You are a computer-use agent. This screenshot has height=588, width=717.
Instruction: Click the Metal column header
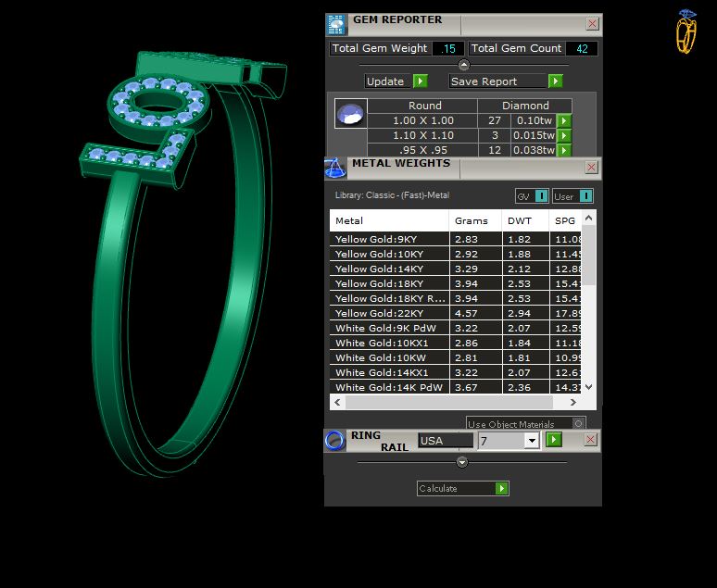[389, 220]
